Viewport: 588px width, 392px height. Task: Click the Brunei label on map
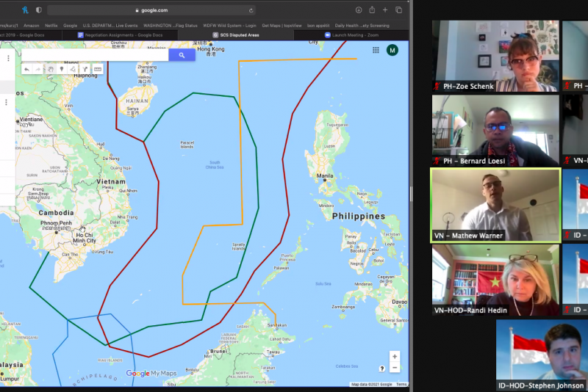218,351
